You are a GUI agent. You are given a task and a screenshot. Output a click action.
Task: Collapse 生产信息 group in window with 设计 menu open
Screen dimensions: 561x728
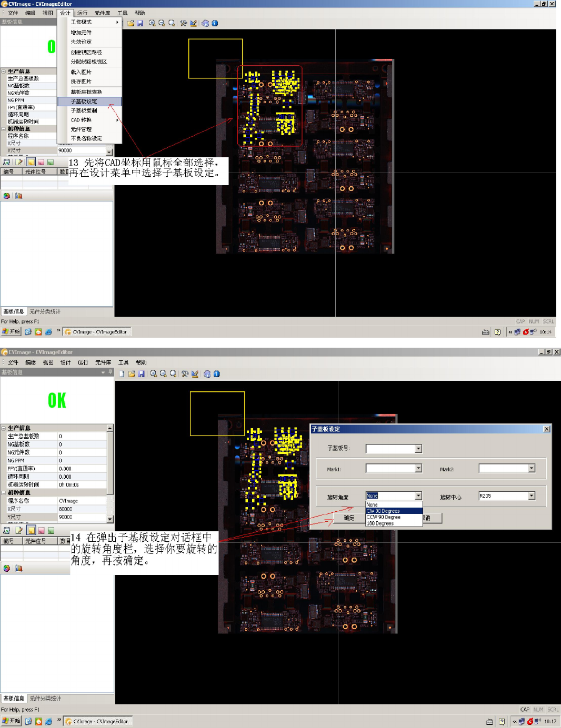(x=4, y=72)
